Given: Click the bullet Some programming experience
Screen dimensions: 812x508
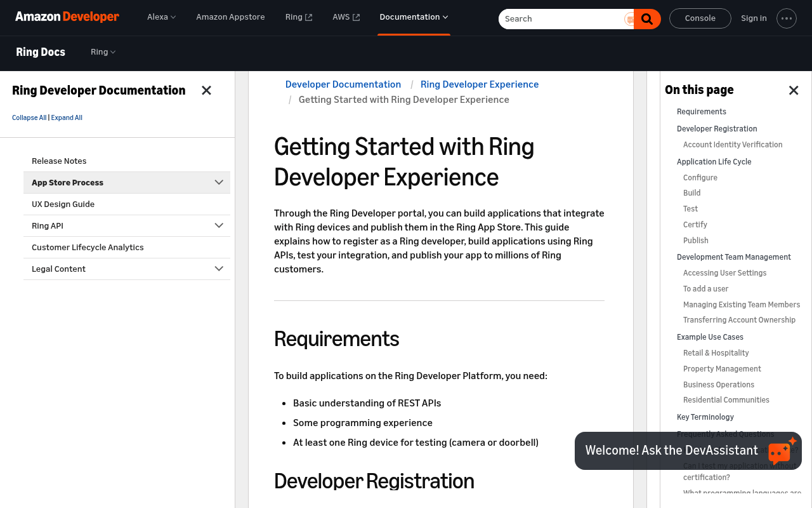Looking at the screenshot, I should coord(363,423).
